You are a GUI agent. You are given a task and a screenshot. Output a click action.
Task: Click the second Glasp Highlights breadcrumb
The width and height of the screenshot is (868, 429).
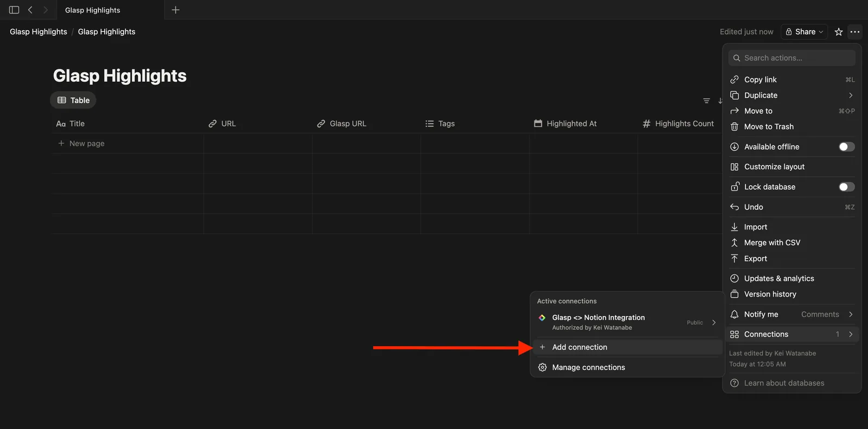coord(107,32)
